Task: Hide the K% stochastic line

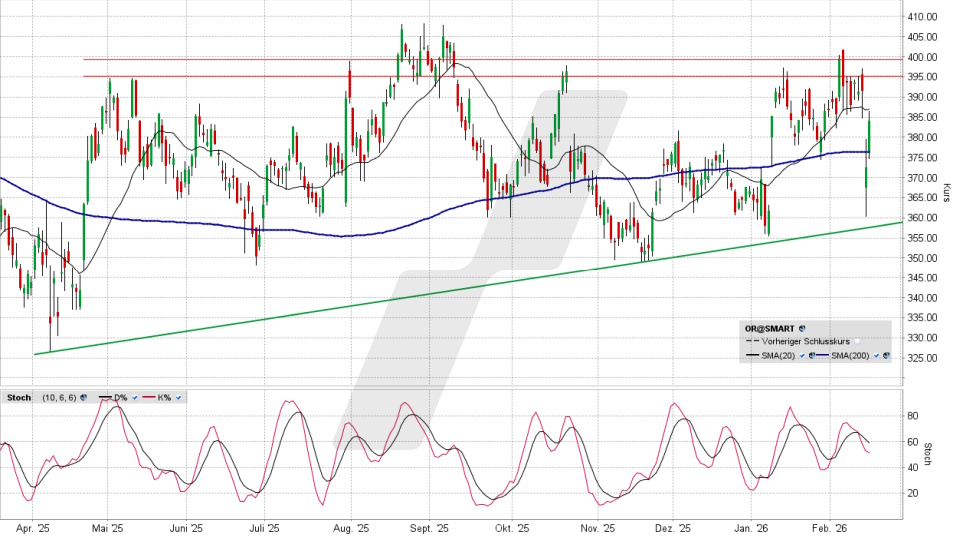Action: (178, 398)
